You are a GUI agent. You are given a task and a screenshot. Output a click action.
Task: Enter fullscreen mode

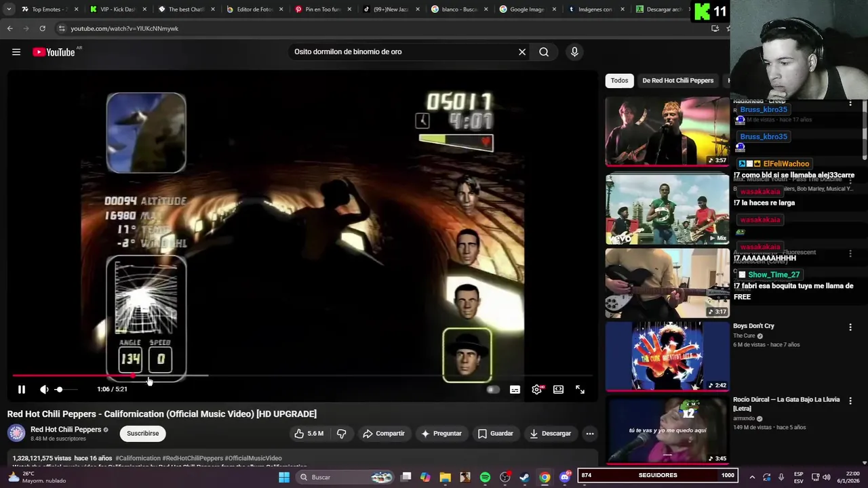tap(580, 390)
